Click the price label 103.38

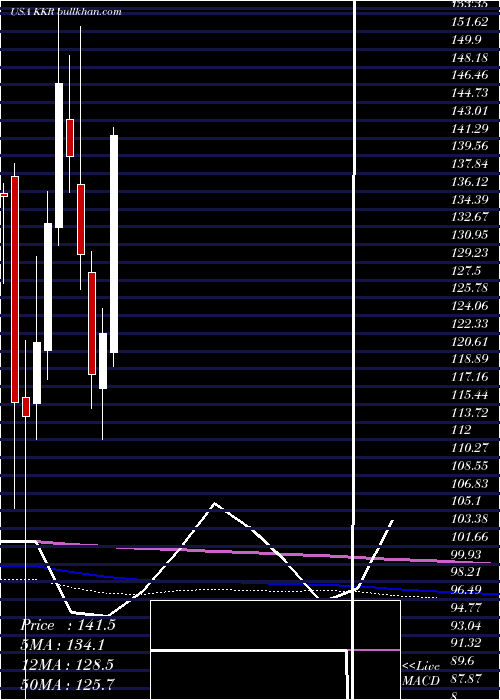470,519
